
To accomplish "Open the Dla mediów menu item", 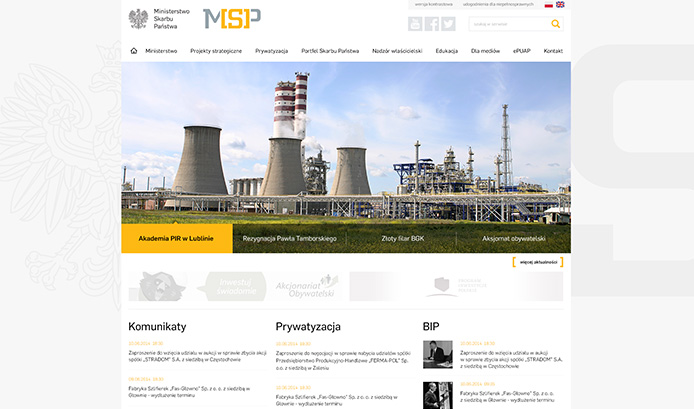I will pyautogui.click(x=485, y=51).
